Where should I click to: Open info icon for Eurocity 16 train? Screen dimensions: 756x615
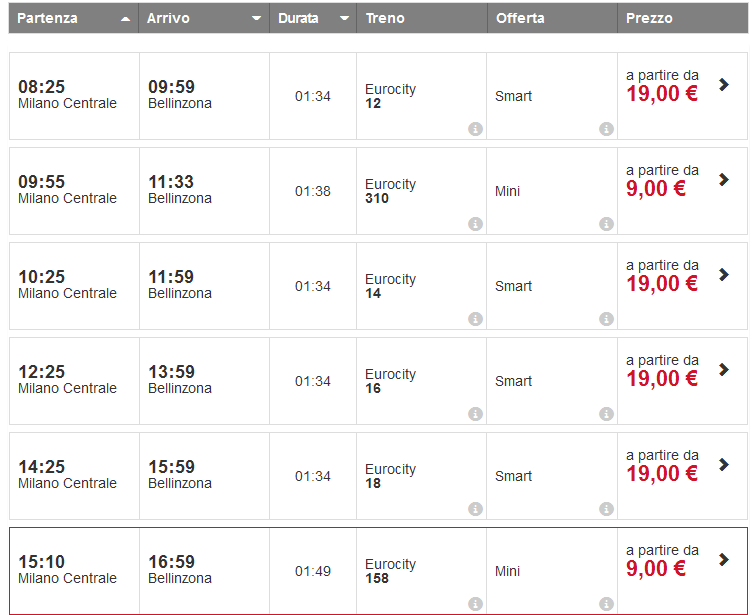[475, 414]
